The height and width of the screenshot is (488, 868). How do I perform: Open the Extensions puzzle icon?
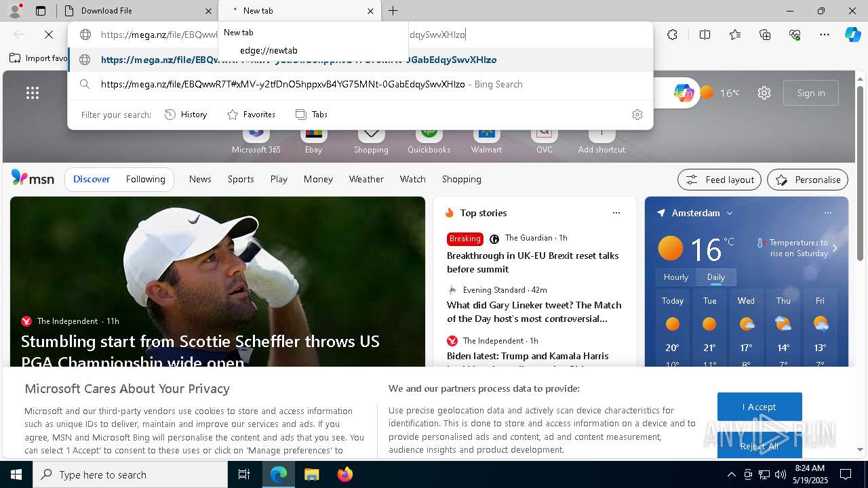tap(672, 35)
